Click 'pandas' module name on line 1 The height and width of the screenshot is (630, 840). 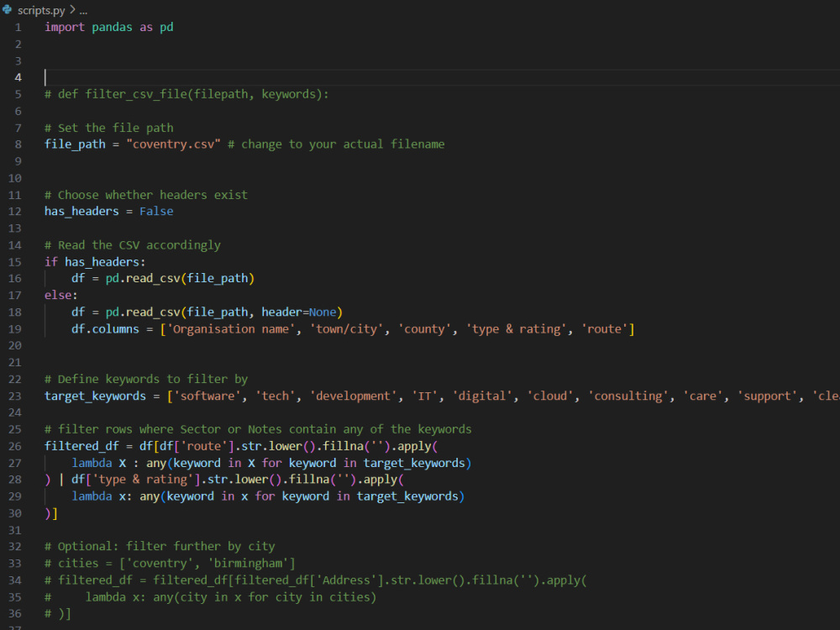pos(112,28)
